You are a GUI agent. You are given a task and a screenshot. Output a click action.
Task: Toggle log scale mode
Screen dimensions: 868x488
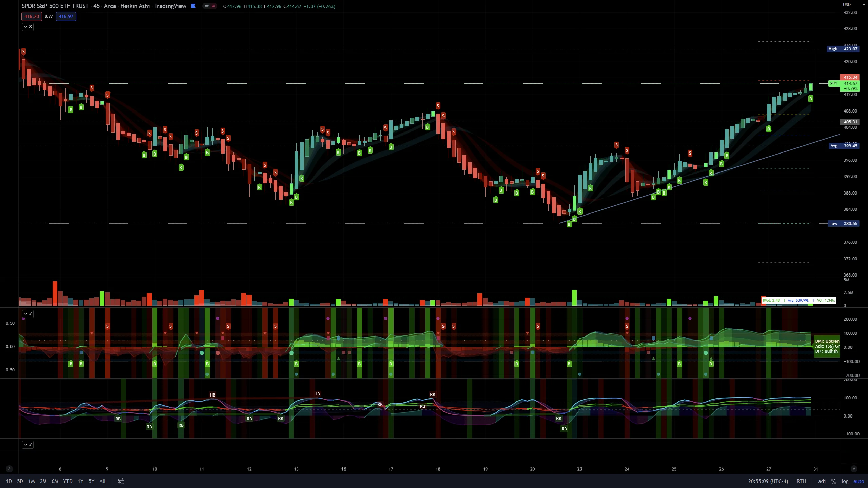845,481
